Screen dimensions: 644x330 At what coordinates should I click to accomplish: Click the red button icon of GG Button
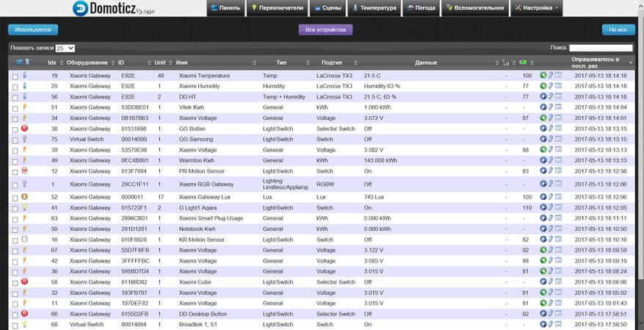point(25,128)
